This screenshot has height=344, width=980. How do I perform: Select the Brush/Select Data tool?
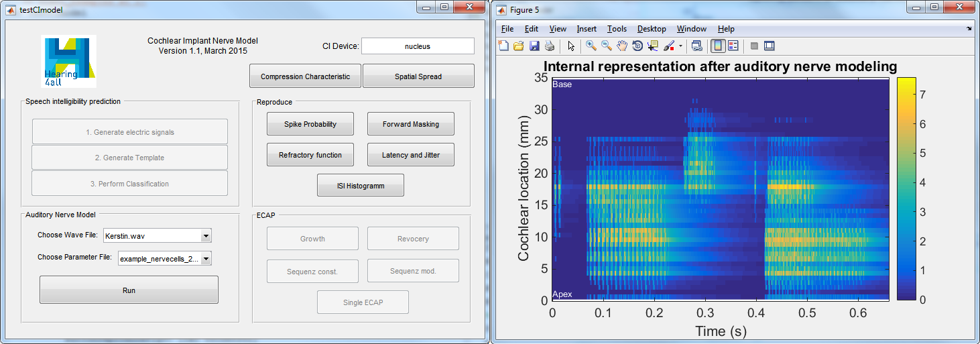669,46
